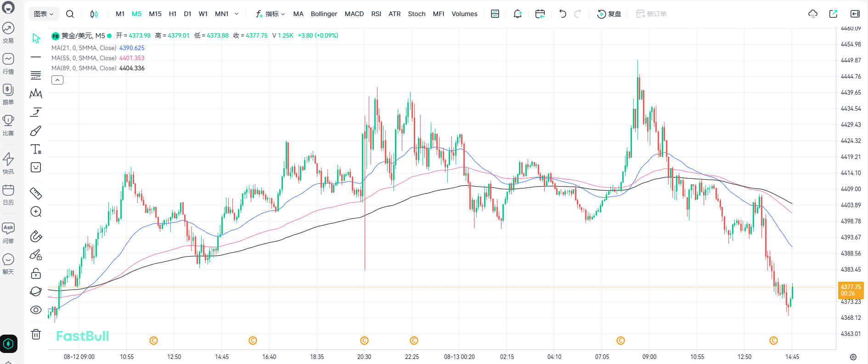
Task: Select the horizontal line drawing tool
Action: click(x=36, y=57)
